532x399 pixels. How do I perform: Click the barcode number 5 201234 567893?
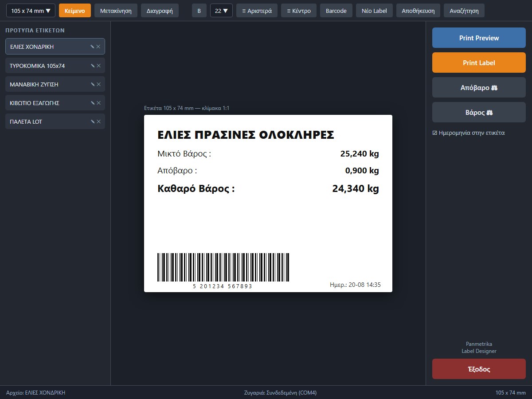(223, 286)
